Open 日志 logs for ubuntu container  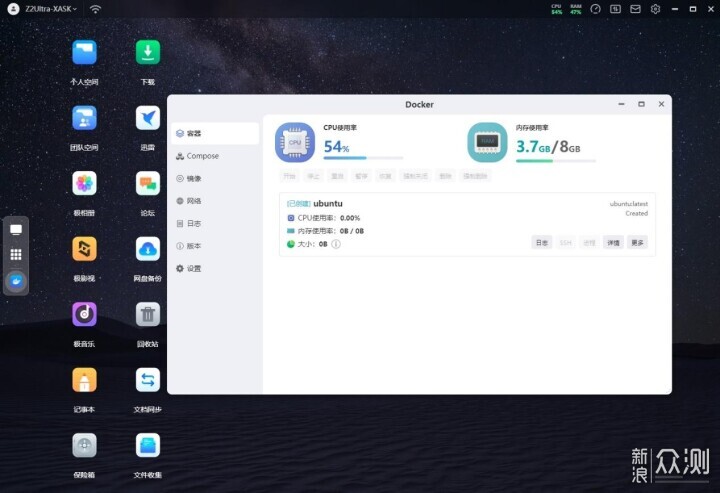(x=542, y=243)
